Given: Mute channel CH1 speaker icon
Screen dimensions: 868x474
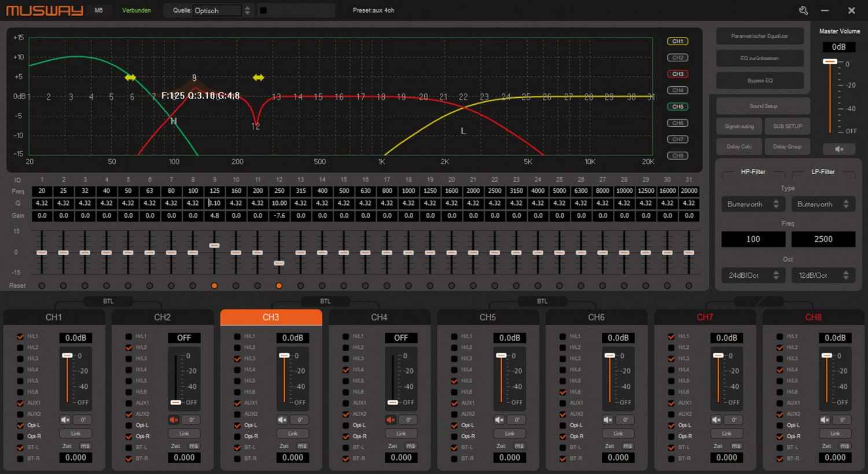Looking at the screenshot, I should click(x=65, y=420).
